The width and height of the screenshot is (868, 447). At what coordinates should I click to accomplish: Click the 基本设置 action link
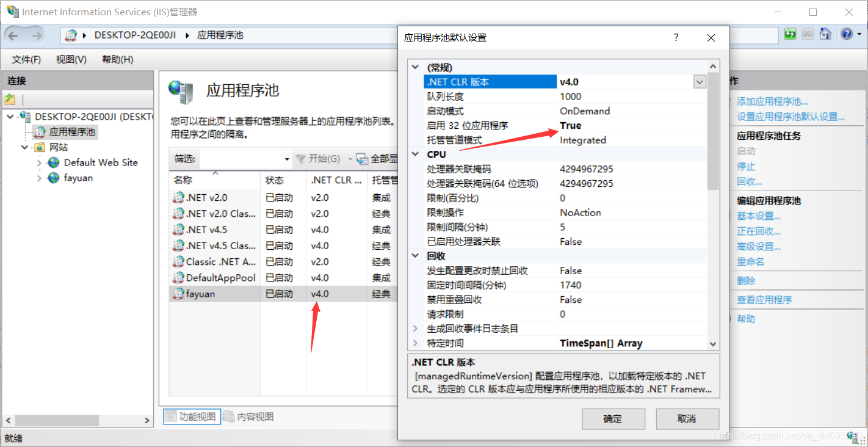click(759, 216)
